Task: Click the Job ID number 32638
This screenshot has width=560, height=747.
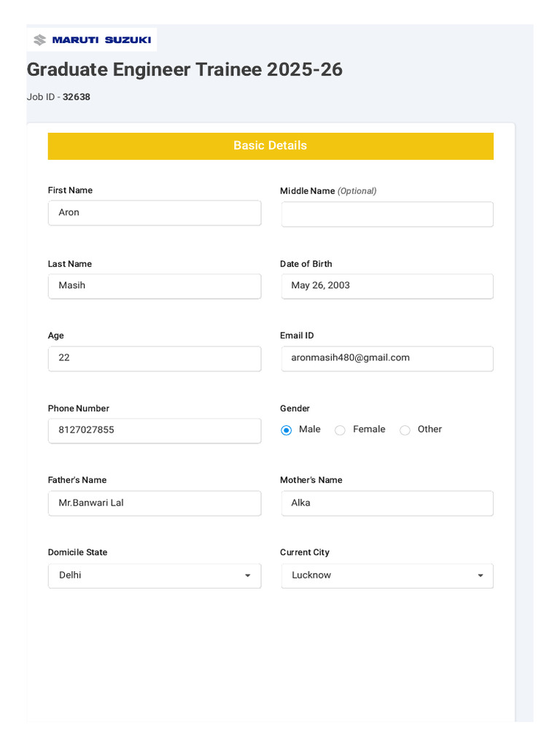Action: 76,97
